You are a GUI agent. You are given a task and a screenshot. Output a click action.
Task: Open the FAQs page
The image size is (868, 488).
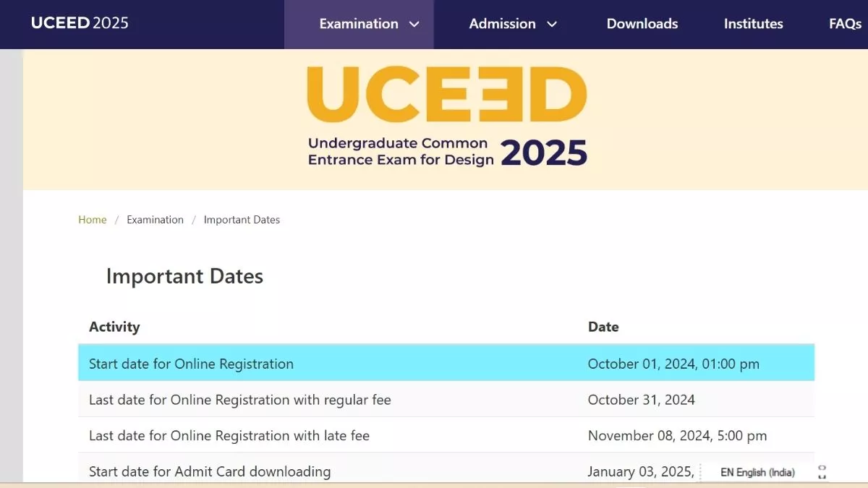(846, 24)
